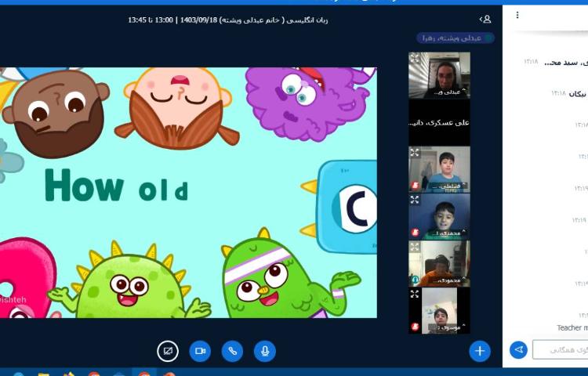Fullscreen the teacher's عبدلی webcam
The width and height of the screenshot is (588, 376).
point(415,58)
